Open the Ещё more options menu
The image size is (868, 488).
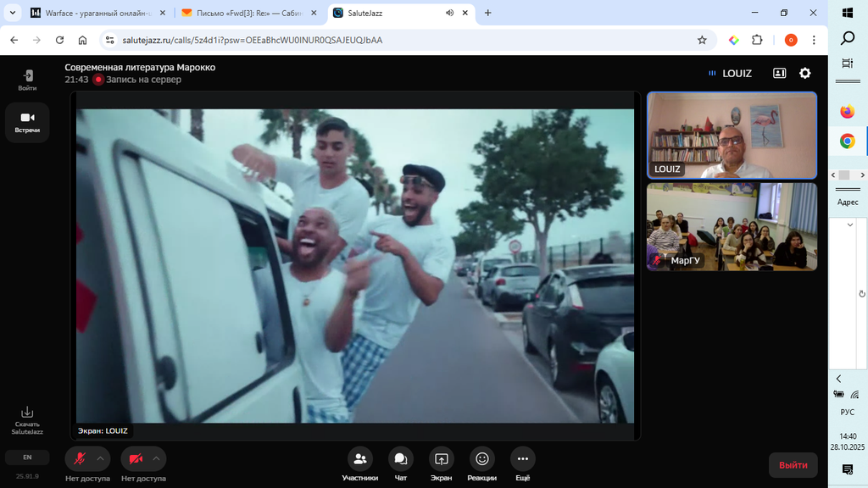[x=522, y=459]
